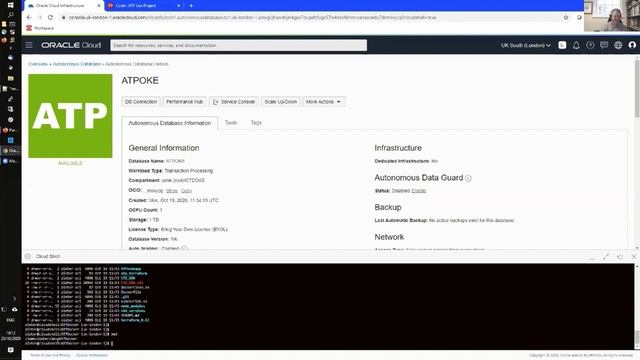The image size is (640, 360).
Task: Click the browser profile icon beside the star
Action: coord(579,18)
